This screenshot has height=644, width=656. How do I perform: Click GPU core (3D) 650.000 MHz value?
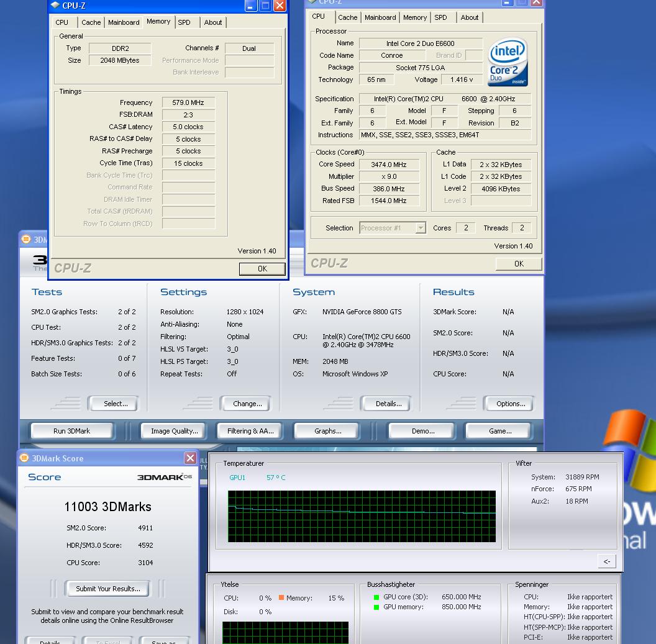click(461, 597)
